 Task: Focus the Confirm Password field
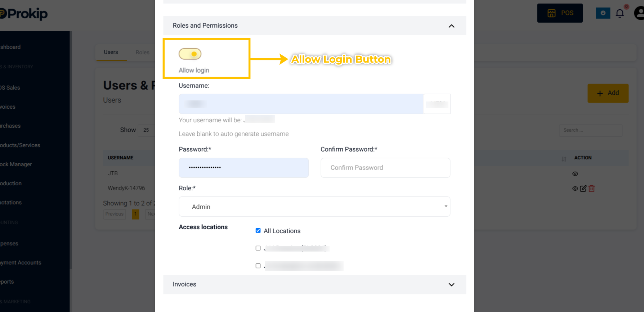tap(385, 168)
